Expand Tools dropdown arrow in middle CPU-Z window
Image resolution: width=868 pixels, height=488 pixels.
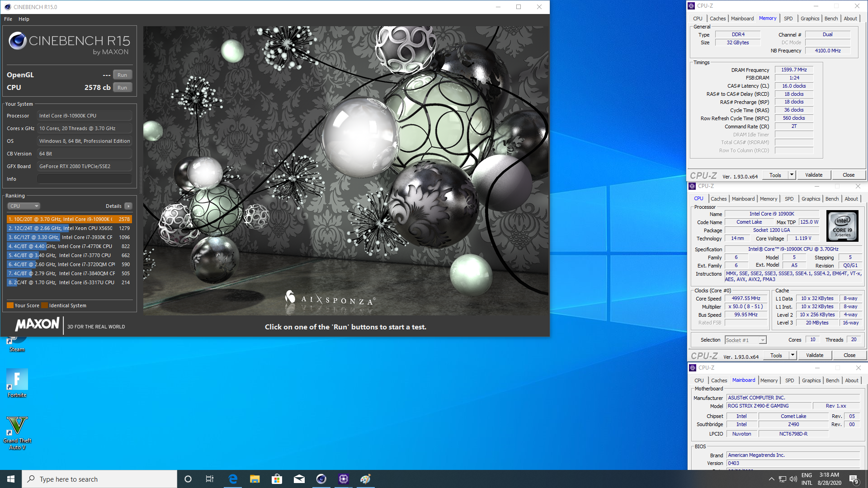[x=793, y=356]
